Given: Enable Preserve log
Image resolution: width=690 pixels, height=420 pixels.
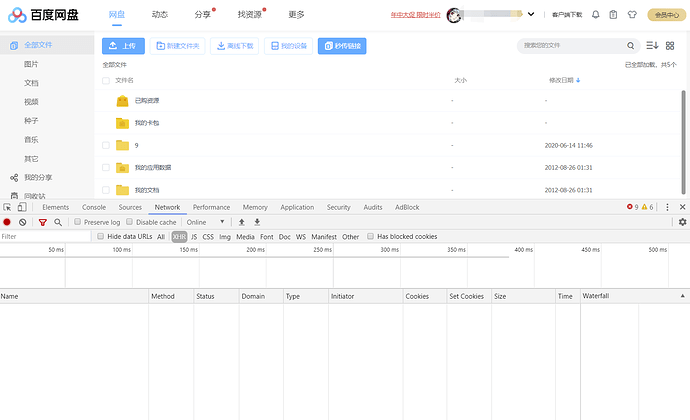Looking at the screenshot, I should tap(77, 222).
